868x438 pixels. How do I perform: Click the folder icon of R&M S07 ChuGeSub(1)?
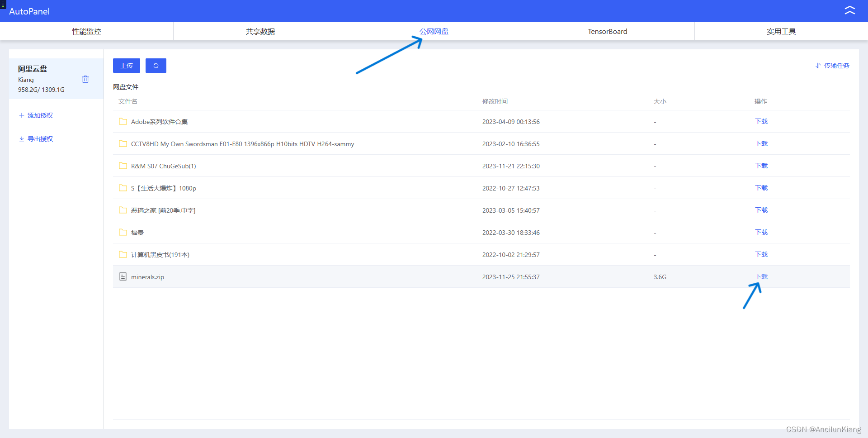(x=123, y=166)
